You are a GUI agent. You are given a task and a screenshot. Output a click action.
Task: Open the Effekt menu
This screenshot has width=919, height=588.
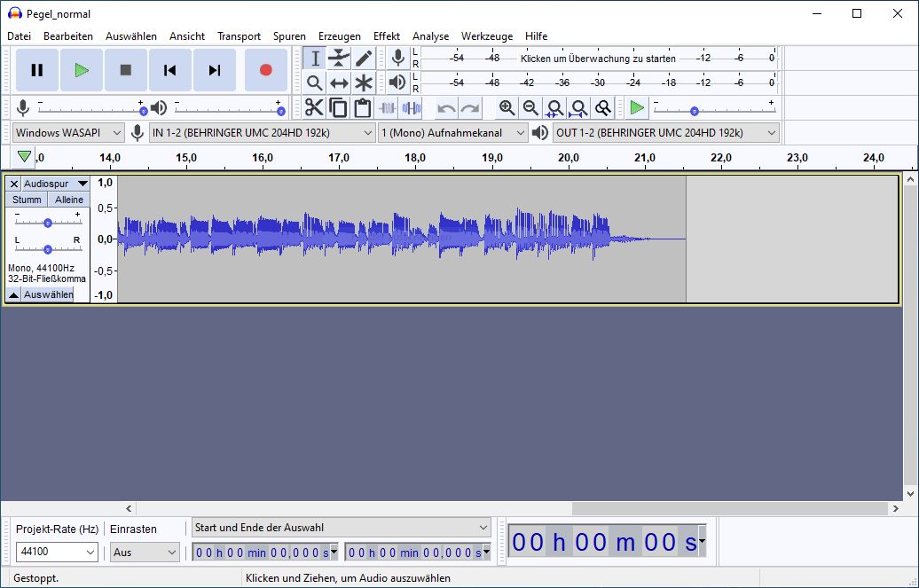click(386, 36)
